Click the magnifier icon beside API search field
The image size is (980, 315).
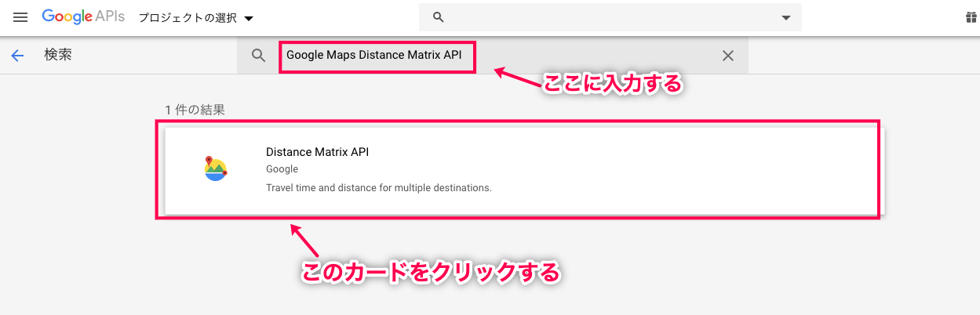(x=258, y=56)
